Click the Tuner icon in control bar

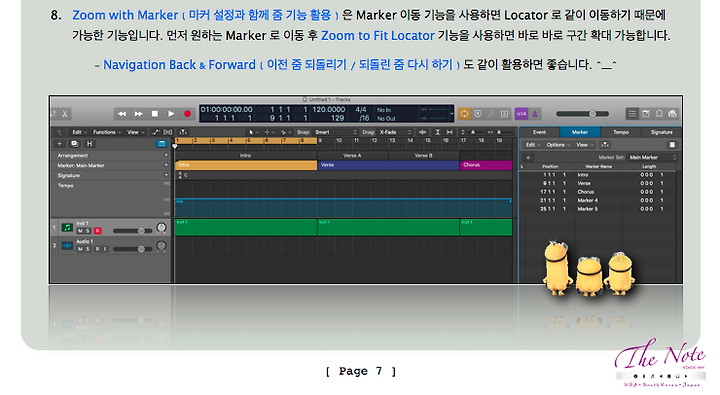click(491, 113)
